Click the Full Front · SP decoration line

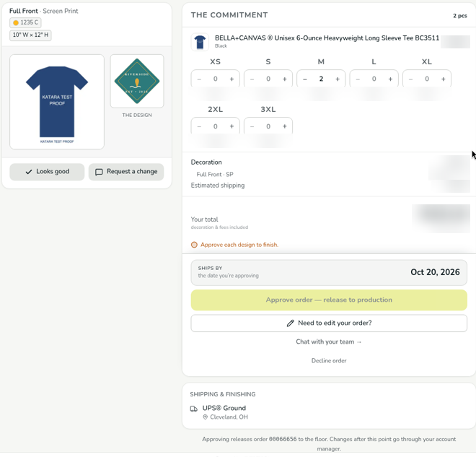coord(215,175)
